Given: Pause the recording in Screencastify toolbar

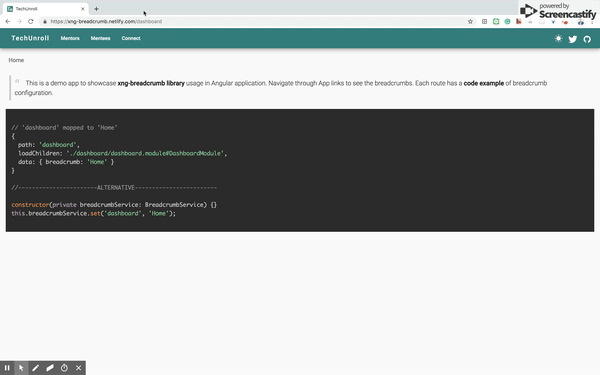Looking at the screenshot, I should point(7,368).
